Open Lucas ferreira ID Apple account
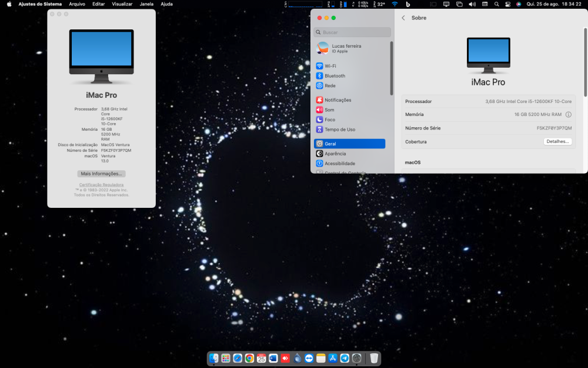The image size is (588, 368). tap(349, 48)
